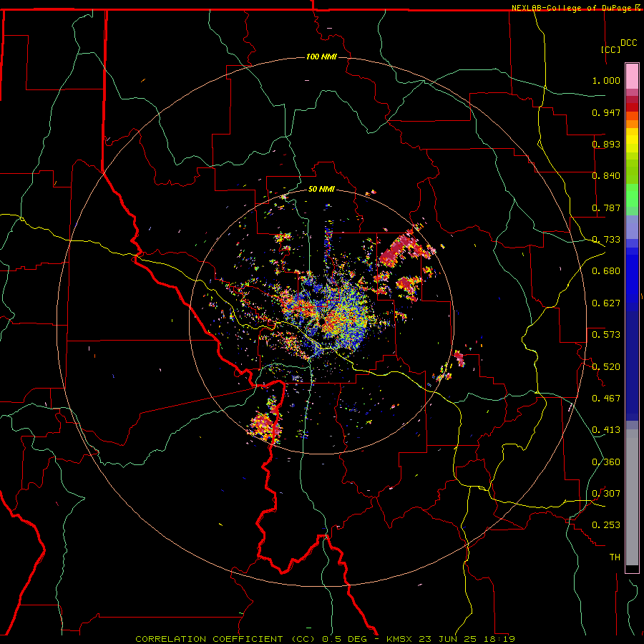This screenshot has height=644, width=644.
Task: Select the 0.680 scale value
Action: pos(606,271)
